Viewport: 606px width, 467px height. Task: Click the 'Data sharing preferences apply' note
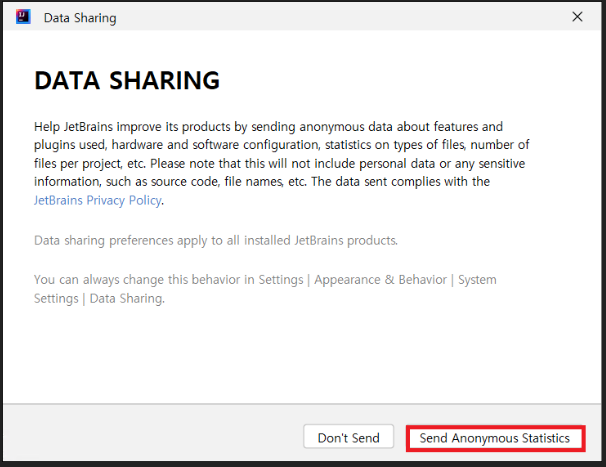coord(216,240)
